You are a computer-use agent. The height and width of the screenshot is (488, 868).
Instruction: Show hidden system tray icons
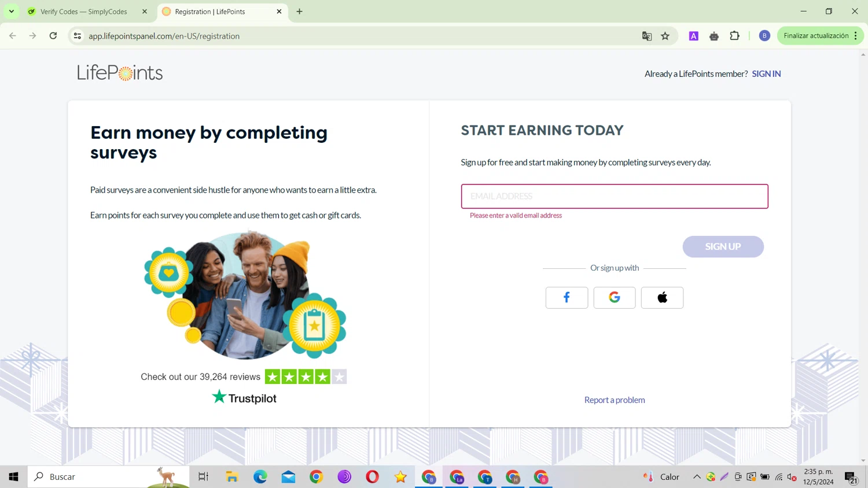point(697,477)
